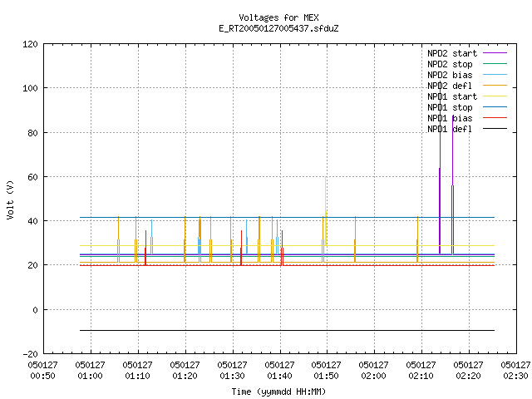Click the y-axis tick label 100
The image size is (532, 399).
30,88
